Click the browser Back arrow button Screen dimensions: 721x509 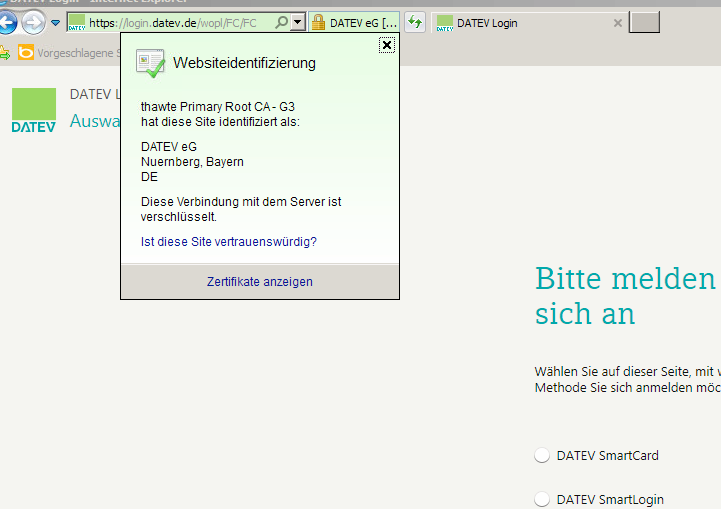pos(7,22)
